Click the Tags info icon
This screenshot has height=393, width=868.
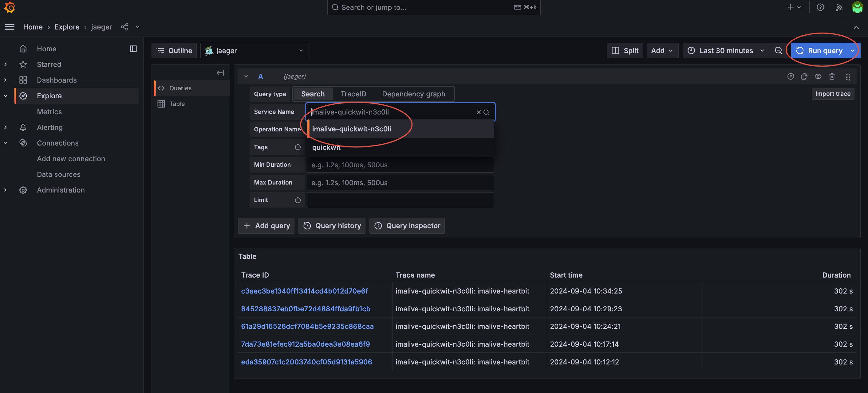pos(298,147)
